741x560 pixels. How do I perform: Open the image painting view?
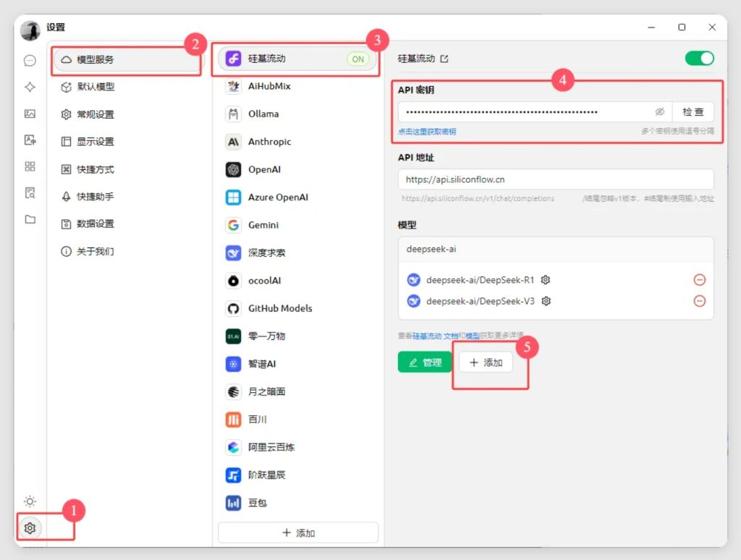[30, 114]
